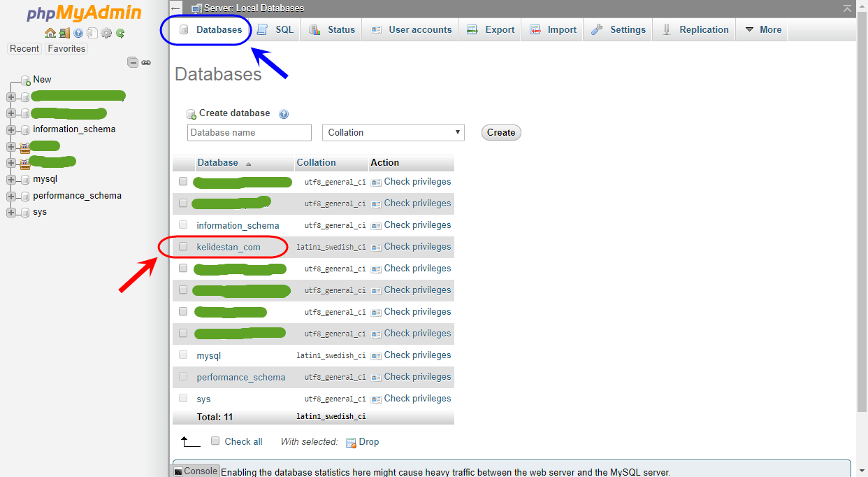Select information_schema in navigation tree
This screenshot has width=868, height=477.
74,129
